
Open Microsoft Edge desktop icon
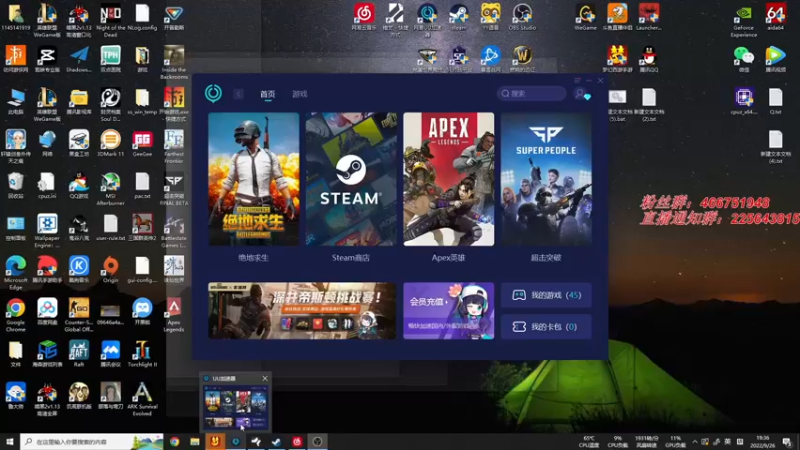click(15, 273)
